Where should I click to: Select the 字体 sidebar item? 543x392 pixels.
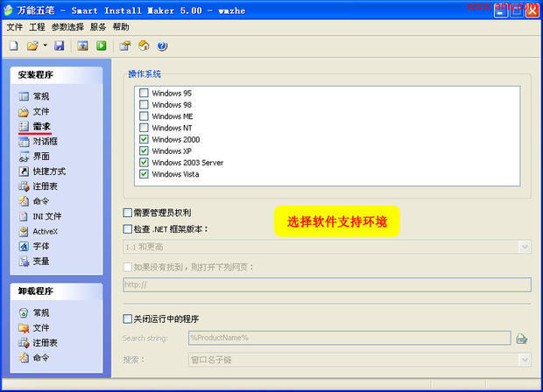point(34,246)
